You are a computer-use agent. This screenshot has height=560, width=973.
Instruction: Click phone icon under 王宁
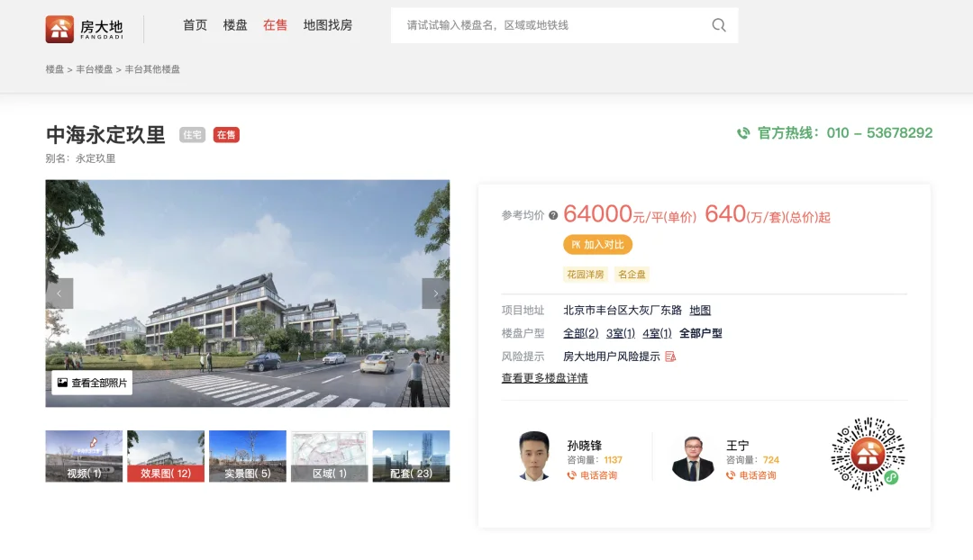tap(731, 475)
